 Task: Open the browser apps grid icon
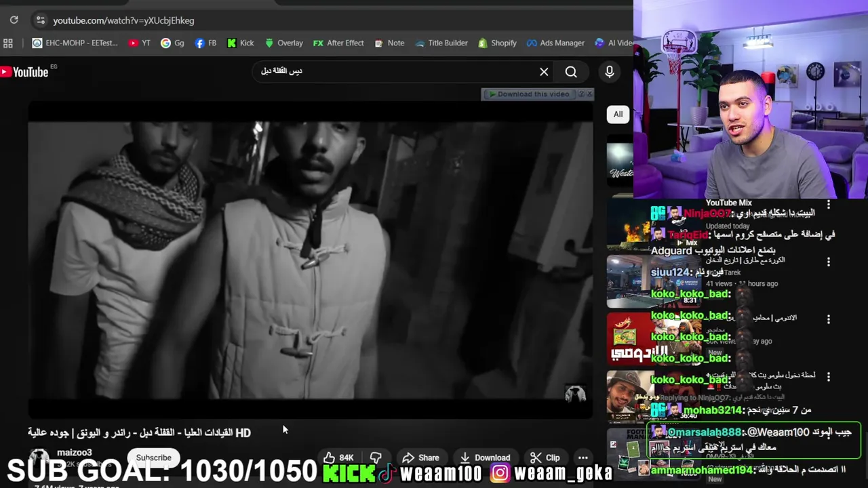pos(8,43)
